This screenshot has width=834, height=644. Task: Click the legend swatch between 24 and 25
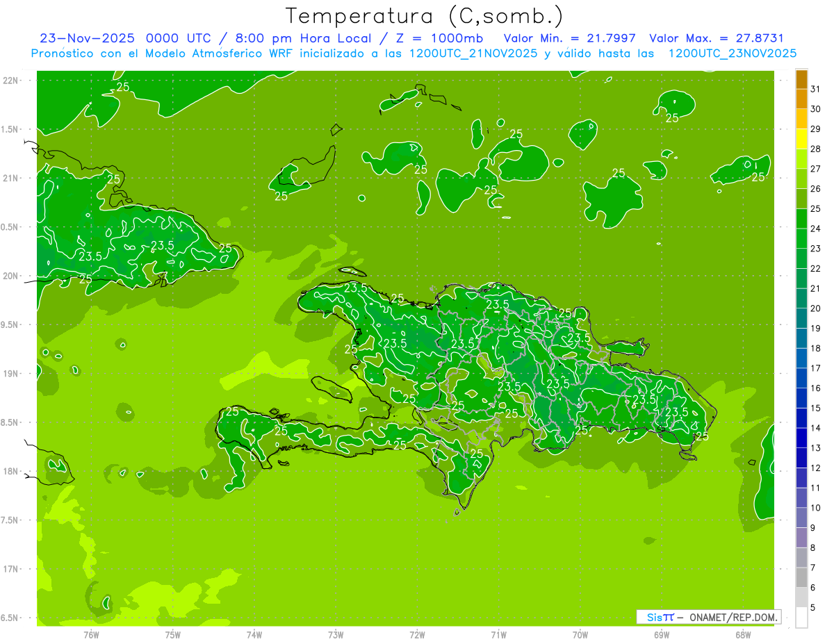pos(802,219)
